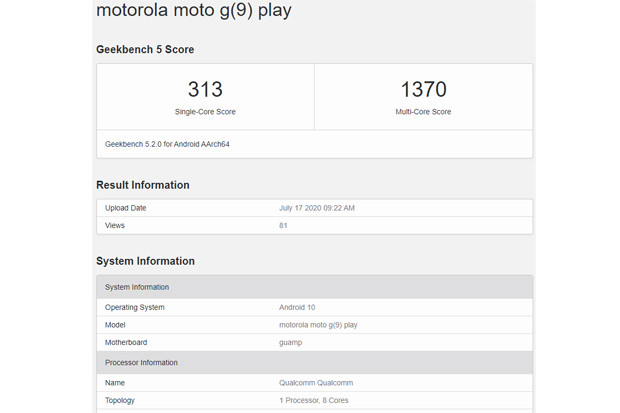Select the motherboard value 'guamp'
Image resolution: width=620 pixels, height=413 pixels.
pos(291,343)
